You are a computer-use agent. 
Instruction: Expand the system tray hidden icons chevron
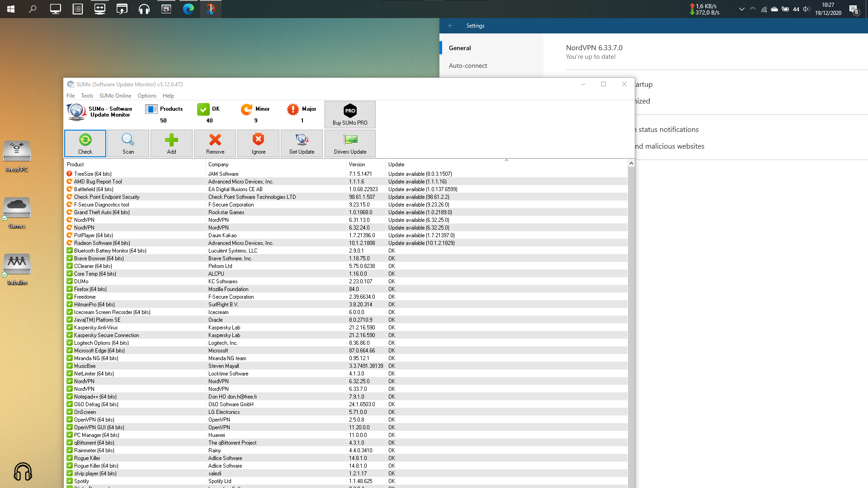[x=741, y=9]
